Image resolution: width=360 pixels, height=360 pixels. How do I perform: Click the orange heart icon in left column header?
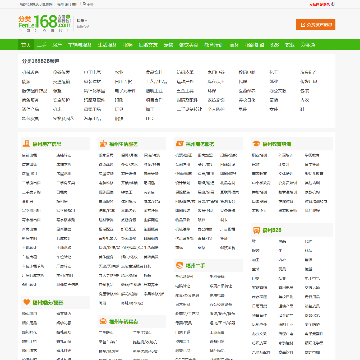coord(26,302)
